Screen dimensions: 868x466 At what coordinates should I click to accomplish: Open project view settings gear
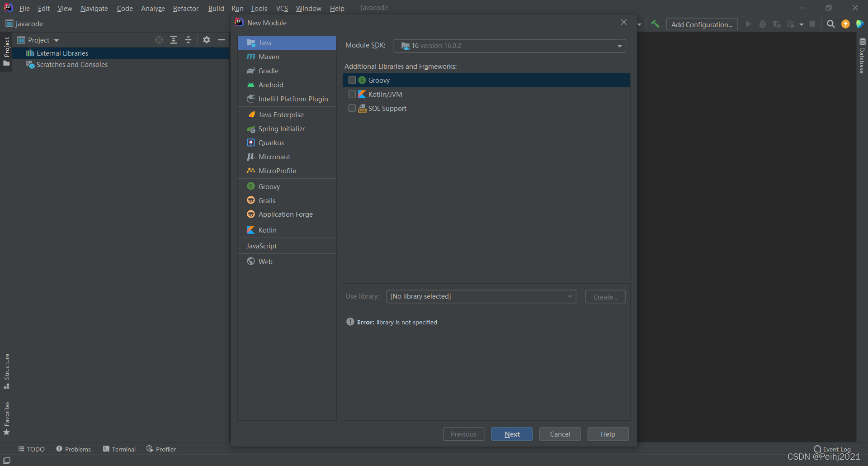[x=207, y=40]
